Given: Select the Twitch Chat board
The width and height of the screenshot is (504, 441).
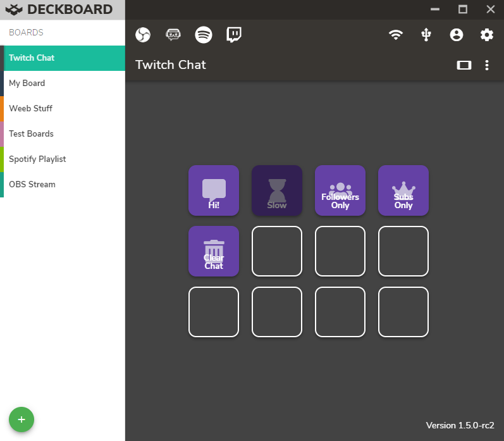Looking at the screenshot, I should [63, 58].
